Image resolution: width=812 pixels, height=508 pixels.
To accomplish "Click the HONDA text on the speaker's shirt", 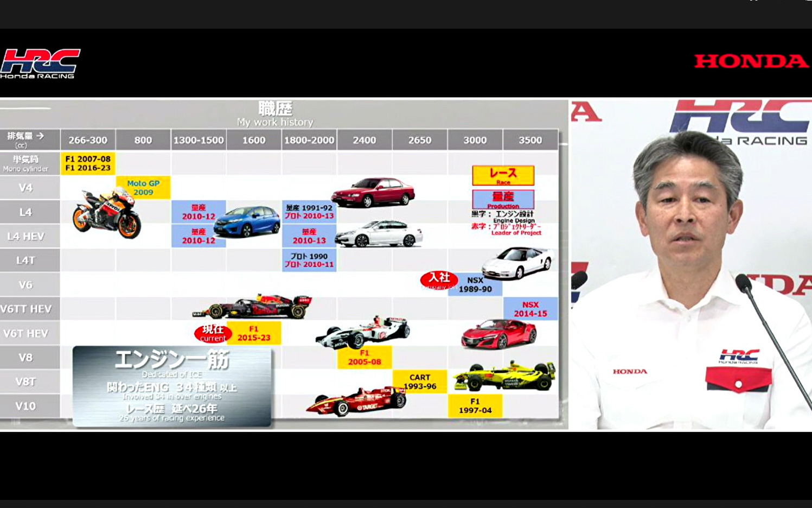I will click(630, 372).
